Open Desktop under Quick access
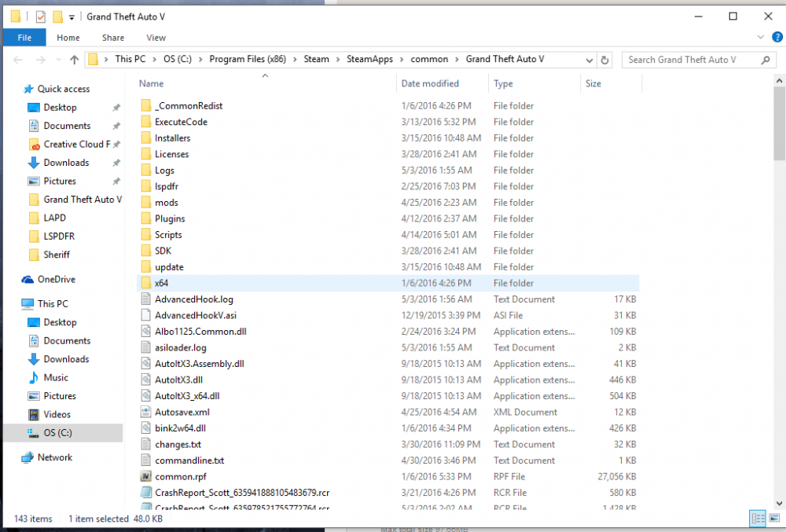Screen dimensions: 786x532 tap(61, 108)
